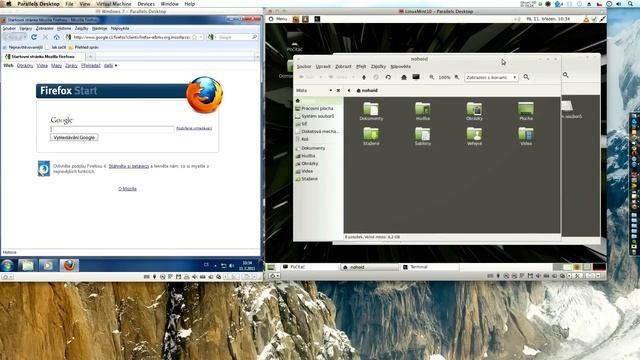Click the Vyhledávání Google button
Image resolution: width=640 pixels, height=360 pixels.
tap(74, 138)
